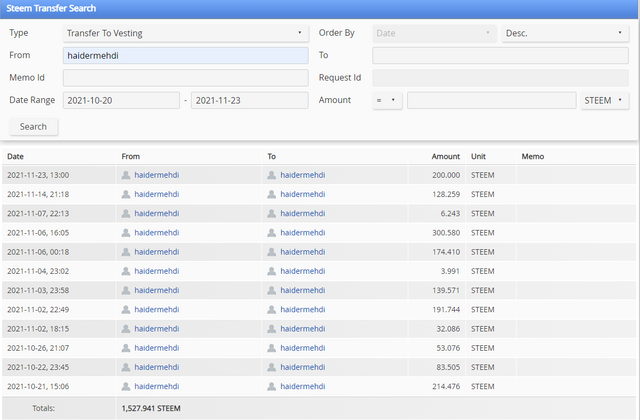Click the To user icon in 2021-10-21 row
Screen dimensions: 640x420
(271, 386)
